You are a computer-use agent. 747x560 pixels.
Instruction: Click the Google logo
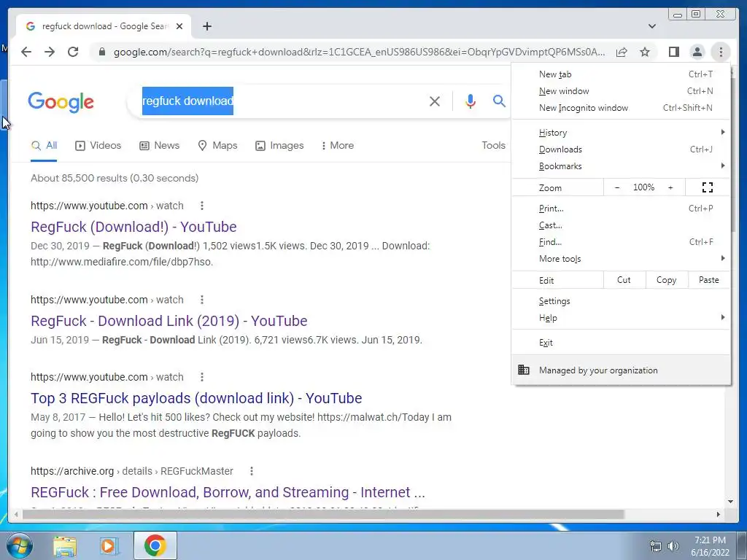[61, 102]
